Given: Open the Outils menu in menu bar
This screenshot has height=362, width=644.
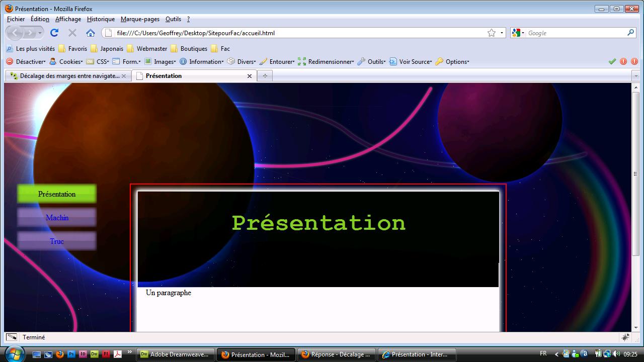Looking at the screenshot, I should point(173,19).
